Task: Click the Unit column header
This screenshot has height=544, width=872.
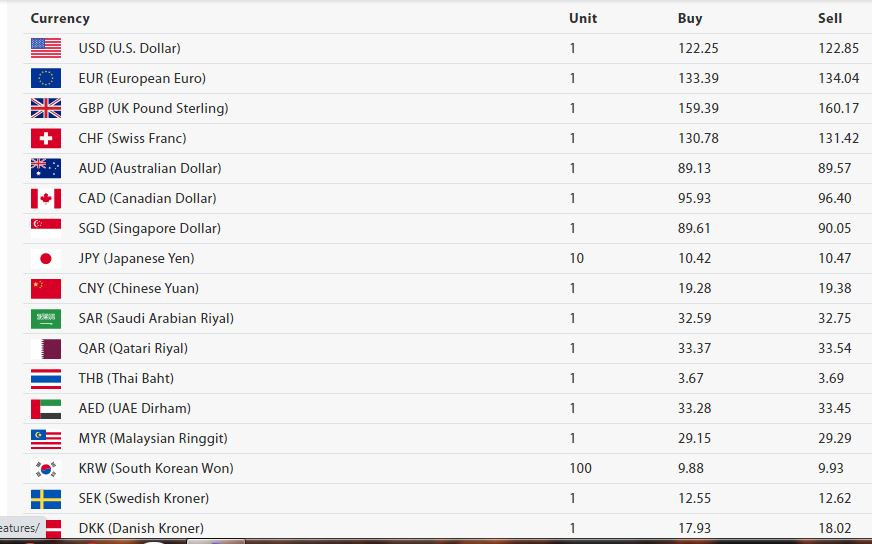Action: pos(583,18)
